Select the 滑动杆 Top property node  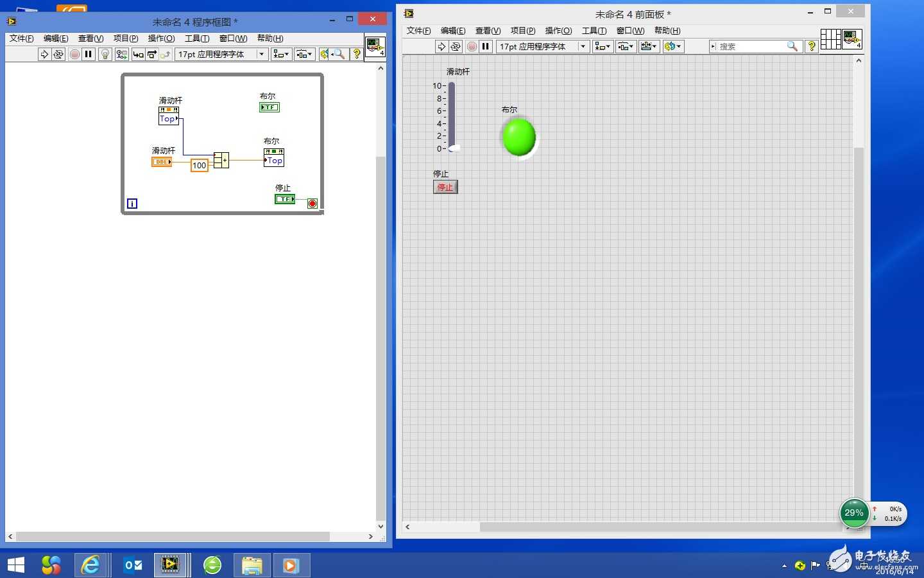169,115
